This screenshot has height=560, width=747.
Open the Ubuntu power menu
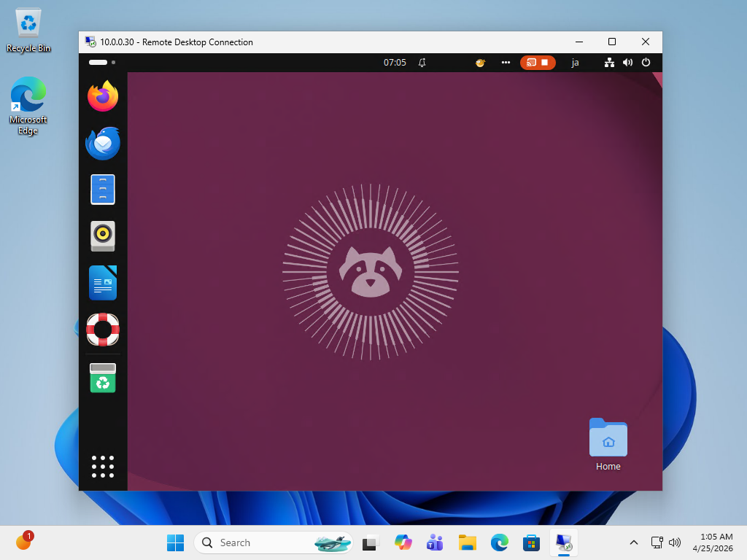pyautogui.click(x=646, y=63)
